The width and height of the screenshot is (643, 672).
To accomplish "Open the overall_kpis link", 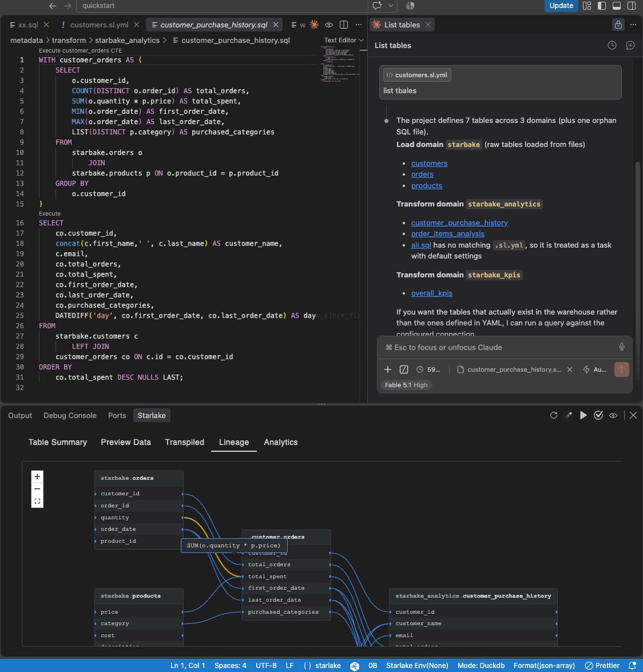I will (x=432, y=293).
